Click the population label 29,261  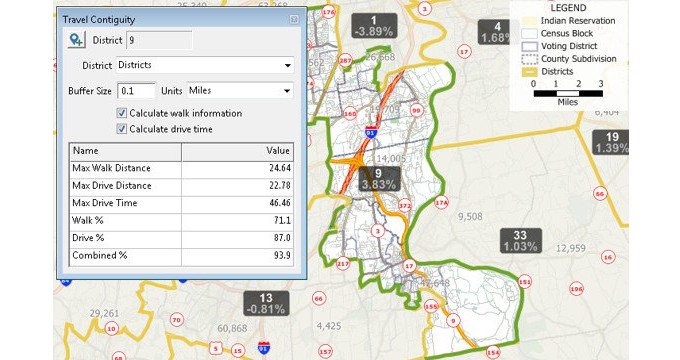point(104,313)
